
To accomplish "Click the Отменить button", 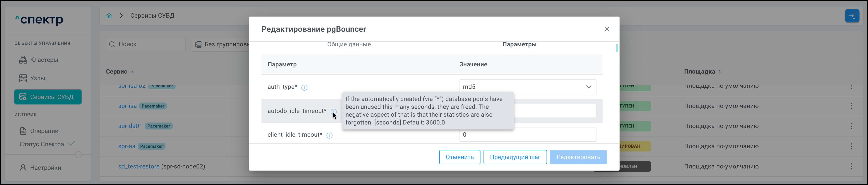I will [460, 157].
